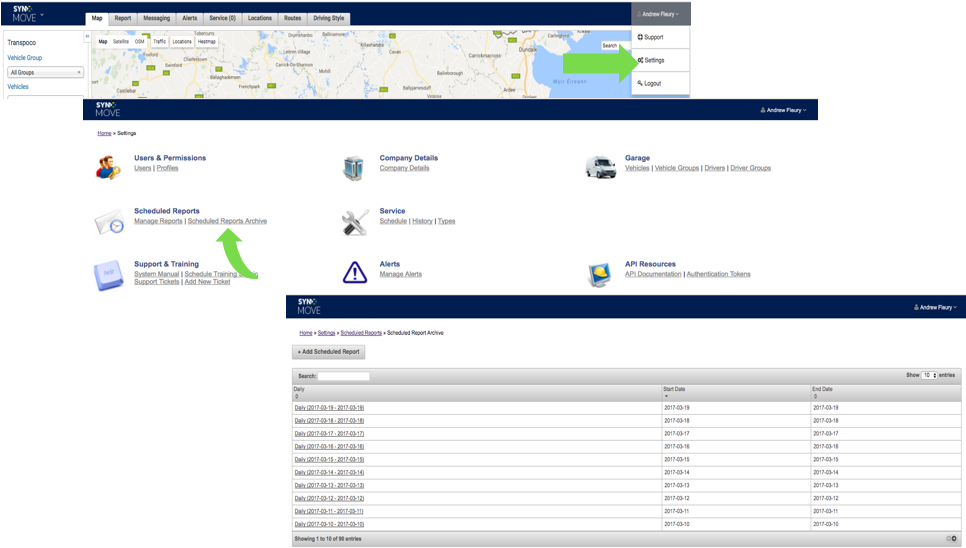Open Andrew Fleury user menu in map window

click(660, 14)
